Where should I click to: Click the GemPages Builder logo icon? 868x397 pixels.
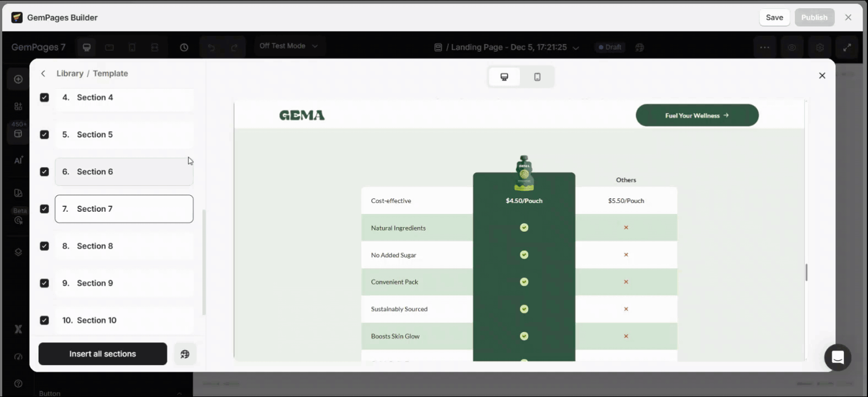coord(17,18)
